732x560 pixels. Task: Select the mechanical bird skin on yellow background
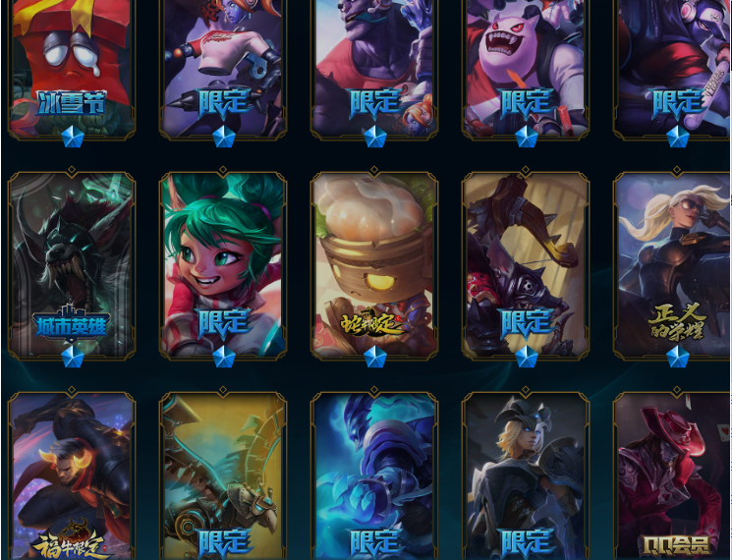(223, 476)
